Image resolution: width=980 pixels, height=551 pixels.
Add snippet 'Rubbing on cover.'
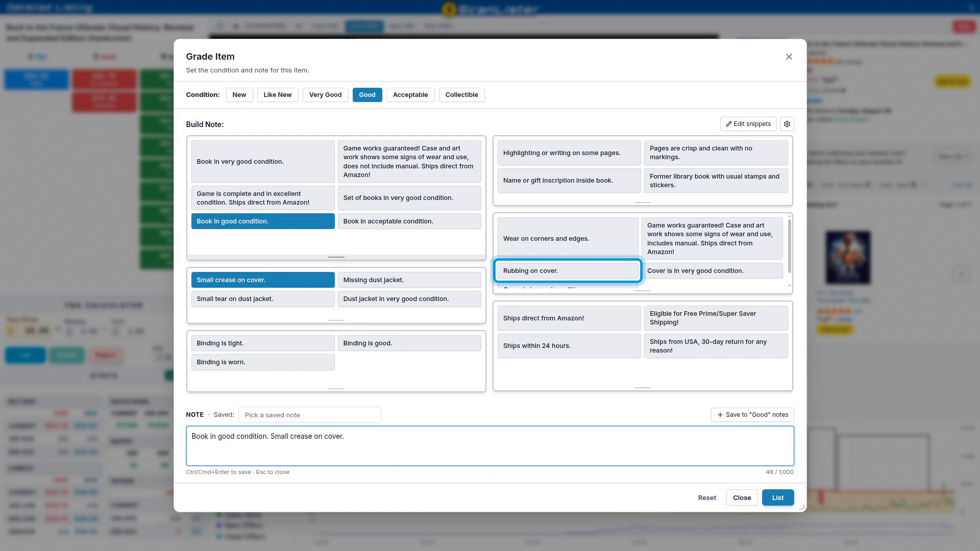[568, 271]
